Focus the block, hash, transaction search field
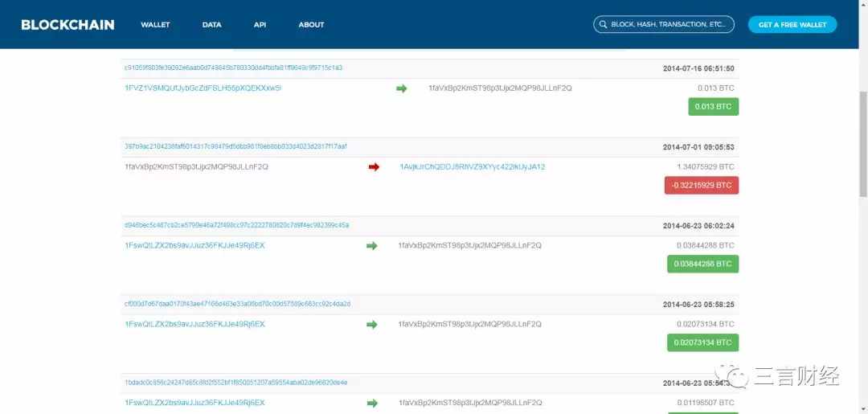Viewport: 868px width, 414px height. 664,25
